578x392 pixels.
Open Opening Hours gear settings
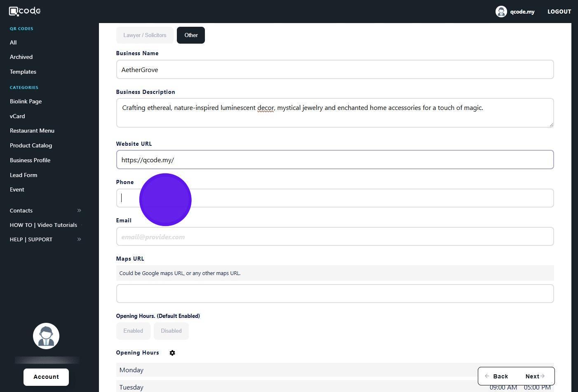point(172,353)
